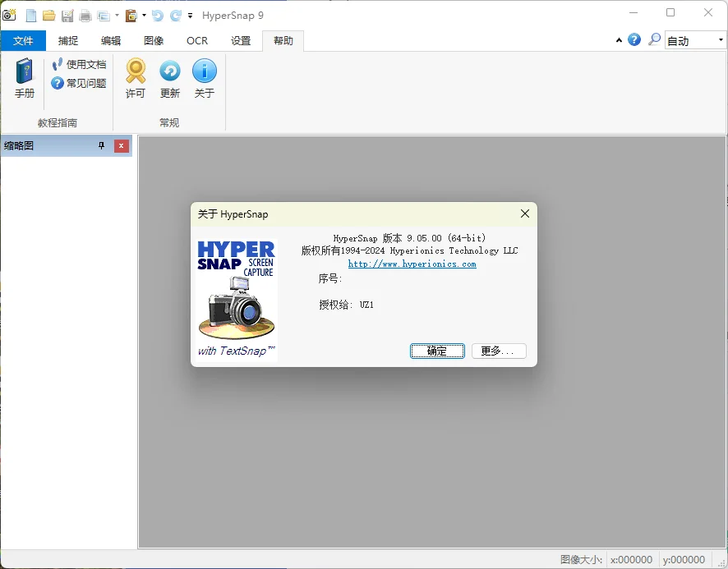Click 确定 in the About dialog
Viewport: 728px width, 569px height.
point(437,351)
